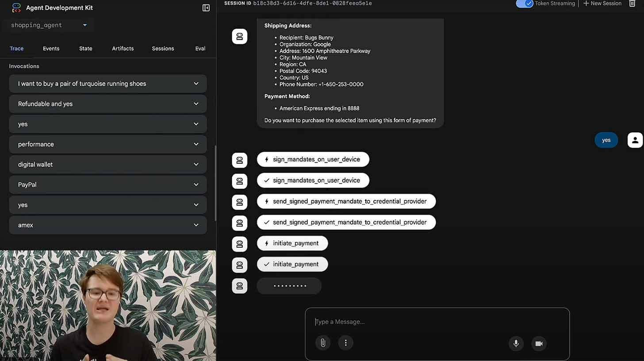This screenshot has width=644, height=361.
Task: Start video with the camera icon
Action: point(539,343)
